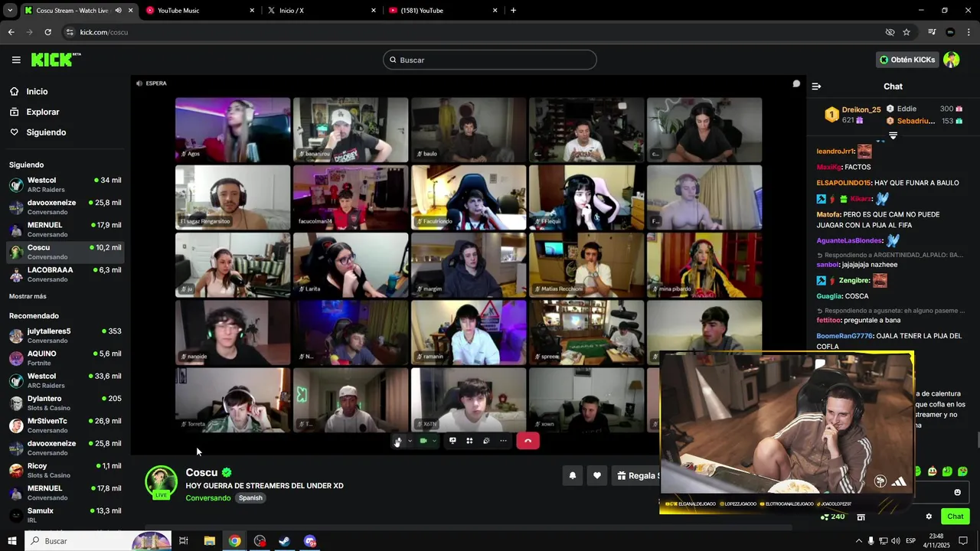
Task: Click the reactions/effects icon in call bar
Action: click(x=486, y=441)
